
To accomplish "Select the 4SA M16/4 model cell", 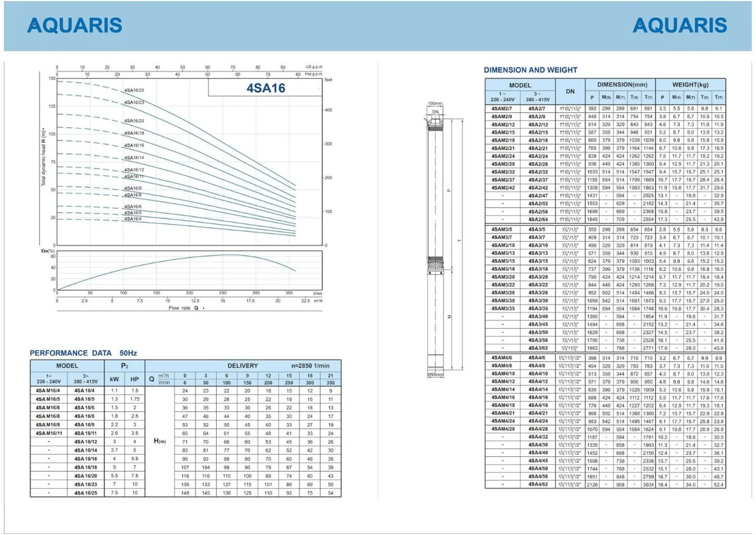I will [48, 391].
